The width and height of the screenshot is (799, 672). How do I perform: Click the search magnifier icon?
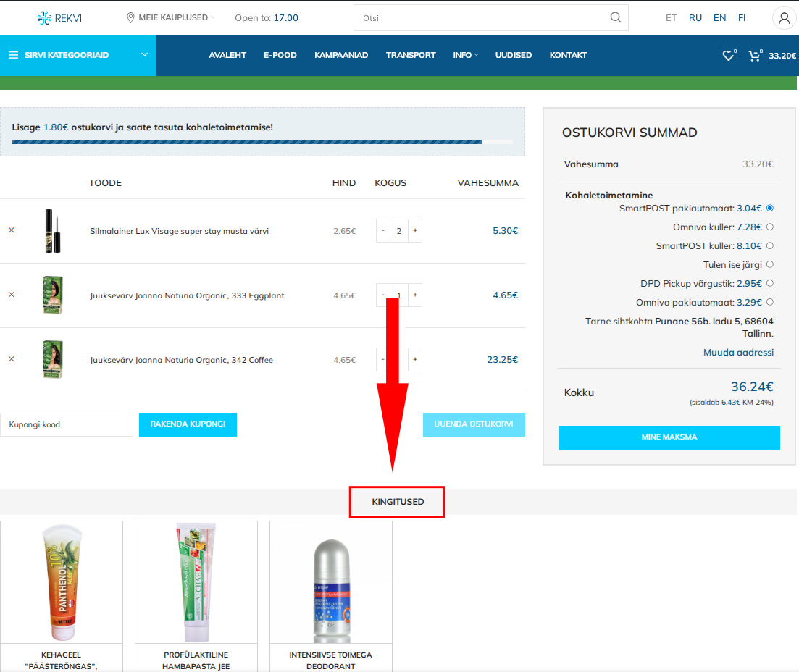click(616, 18)
